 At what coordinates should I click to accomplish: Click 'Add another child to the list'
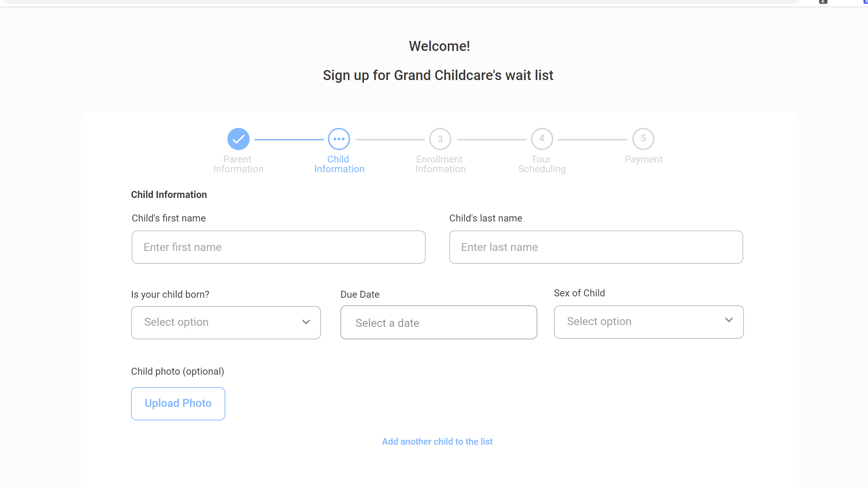[x=437, y=442]
